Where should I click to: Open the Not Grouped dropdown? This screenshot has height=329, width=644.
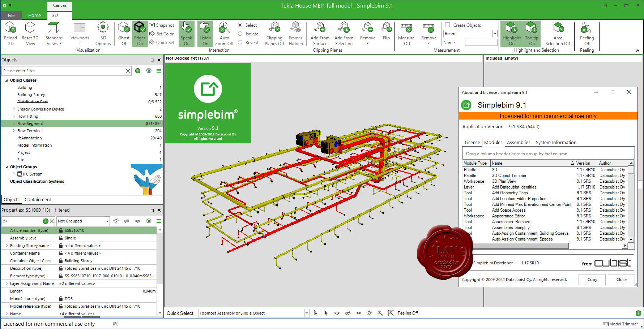[x=107, y=221]
